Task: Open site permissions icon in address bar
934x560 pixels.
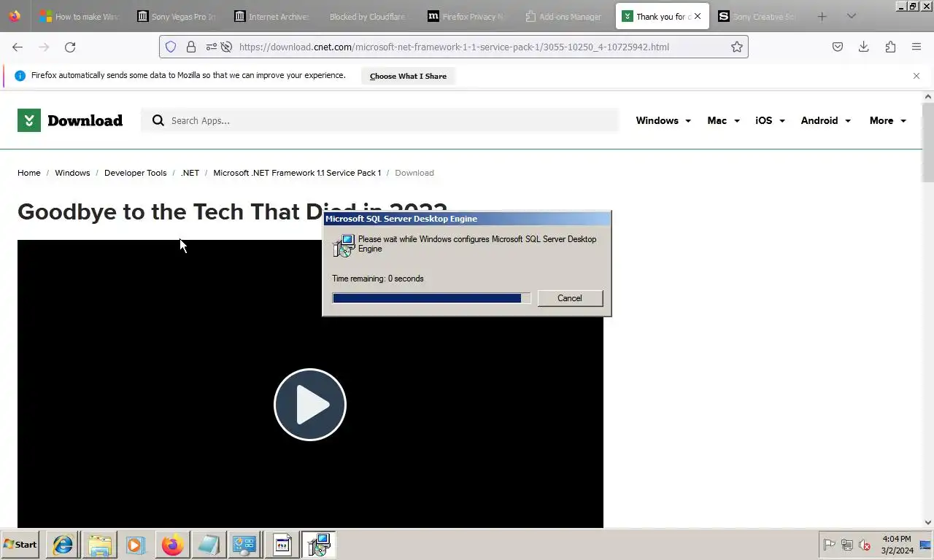Action: pyautogui.click(x=212, y=47)
